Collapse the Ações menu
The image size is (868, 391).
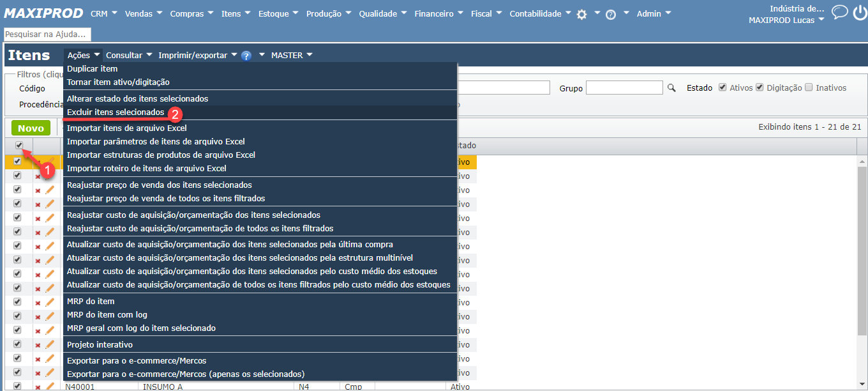click(x=84, y=56)
